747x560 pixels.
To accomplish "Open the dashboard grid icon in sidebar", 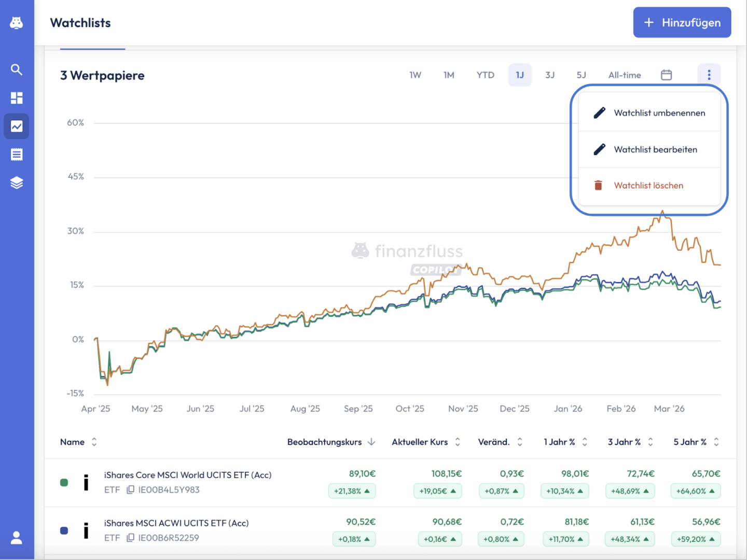I will [x=17, y=98].
